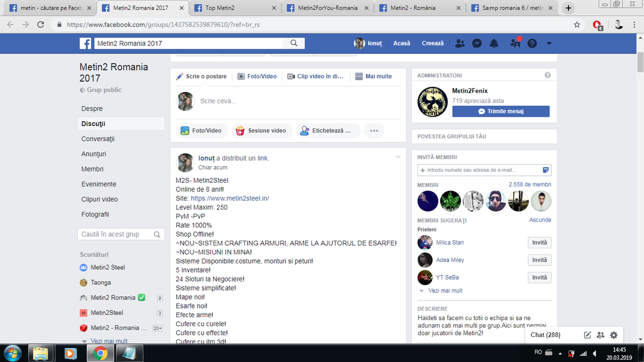
Task: Open notifications bell icon
Action: pos(494,43)
